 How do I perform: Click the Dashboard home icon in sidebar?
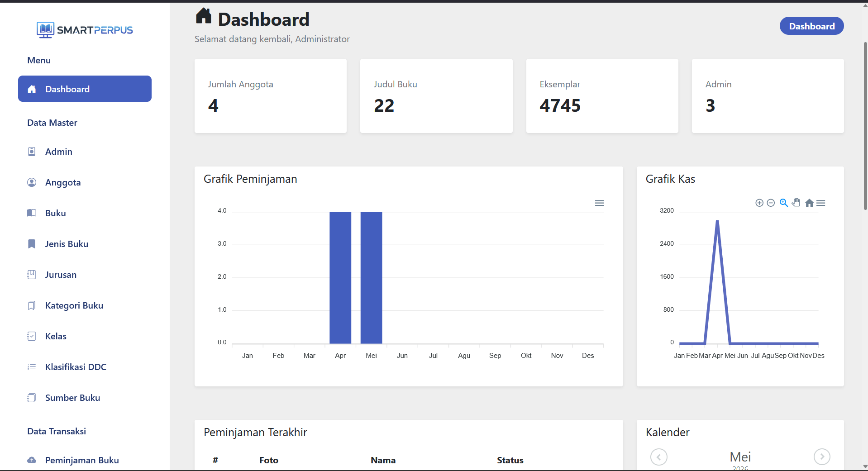[32, 89]
